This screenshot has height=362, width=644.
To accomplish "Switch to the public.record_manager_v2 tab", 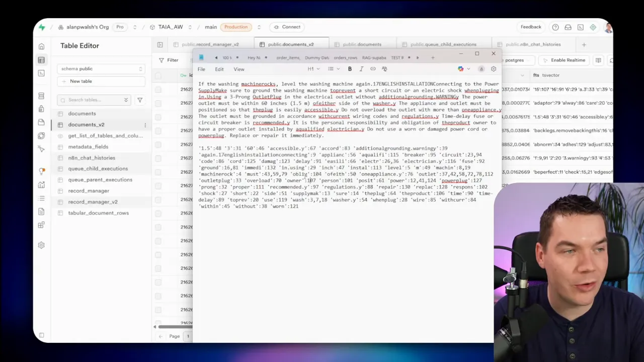I will (210, 45).
